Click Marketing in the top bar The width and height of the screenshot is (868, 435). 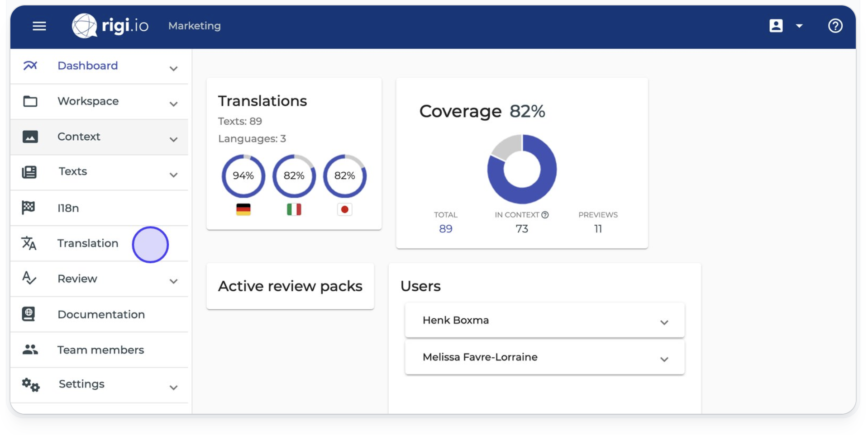(194, 26)
